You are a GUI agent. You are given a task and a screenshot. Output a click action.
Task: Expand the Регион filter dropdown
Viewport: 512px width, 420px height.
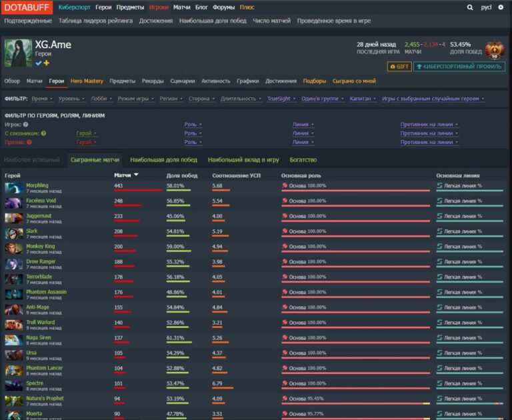click(x=171, y=99)
